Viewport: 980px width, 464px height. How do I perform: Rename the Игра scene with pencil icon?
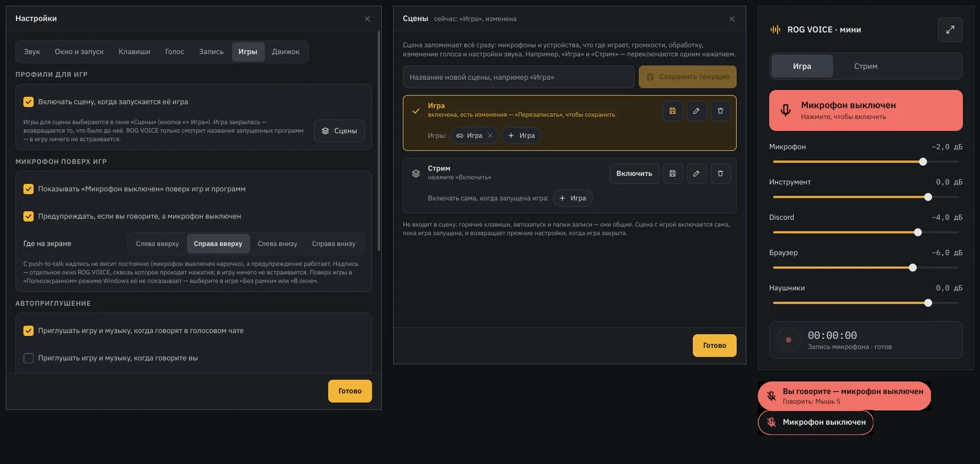point(696,111)
